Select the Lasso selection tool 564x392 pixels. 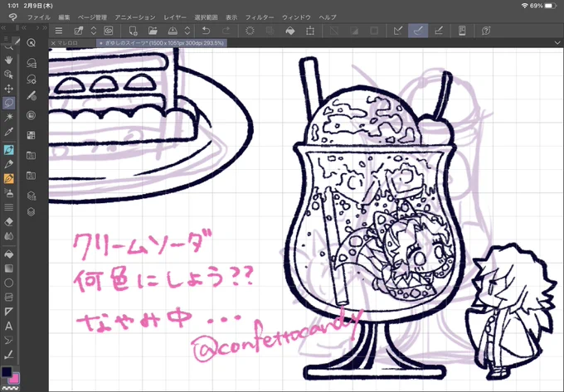pos(8,103)
